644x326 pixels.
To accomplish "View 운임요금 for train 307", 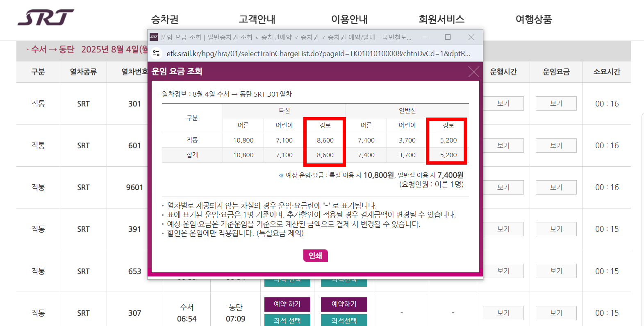I will (556, 313).
